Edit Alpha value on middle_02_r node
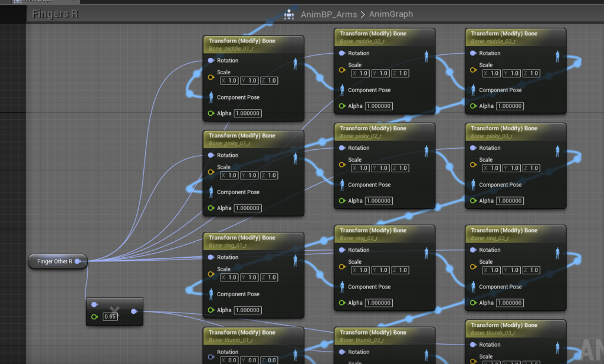The height and width of the screenshot is (364, 604). pos(379,106)
